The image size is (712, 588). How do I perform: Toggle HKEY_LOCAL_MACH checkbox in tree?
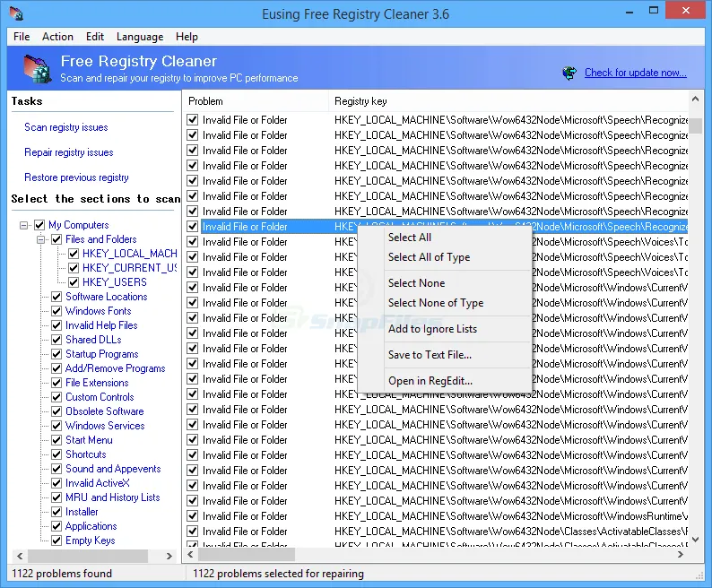coord(74,254)
